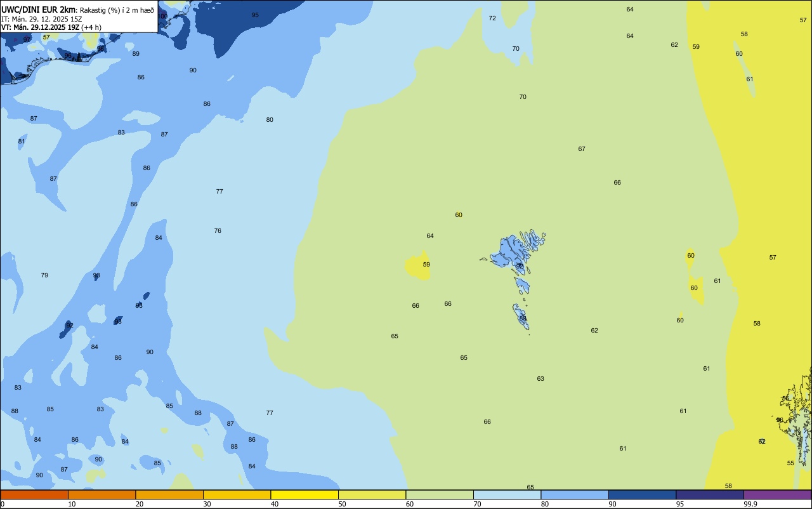Click the legend tick label '95' on the color bar
812x509 pixels.
(680, 504)
